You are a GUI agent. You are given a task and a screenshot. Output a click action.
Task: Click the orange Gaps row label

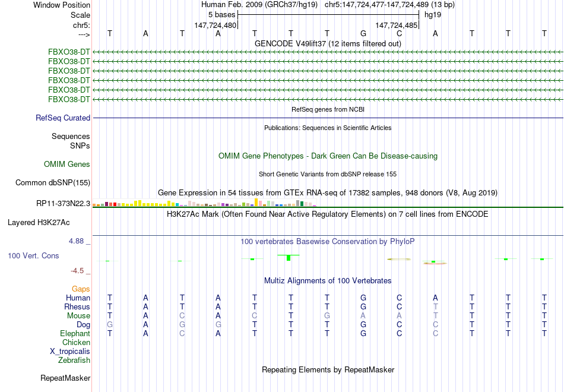tap(81, 289)
